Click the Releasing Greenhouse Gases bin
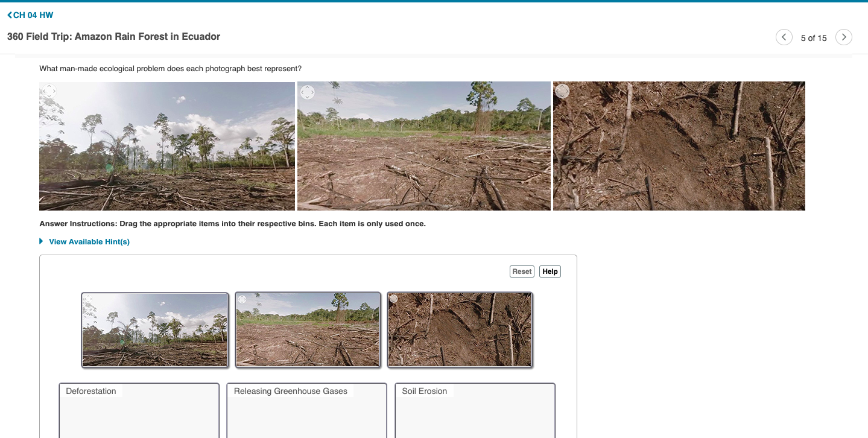Viewport: 868px width, 438px height. (307, 410)
